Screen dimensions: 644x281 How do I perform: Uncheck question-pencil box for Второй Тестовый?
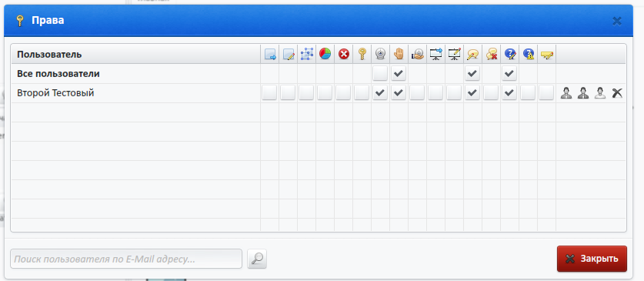tap(509, 93)
